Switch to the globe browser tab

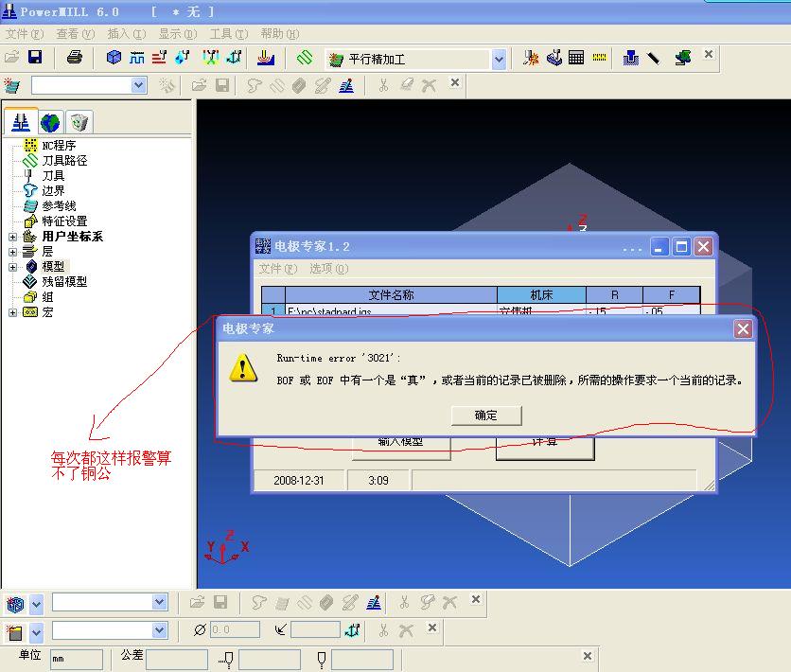click(50, 122)
